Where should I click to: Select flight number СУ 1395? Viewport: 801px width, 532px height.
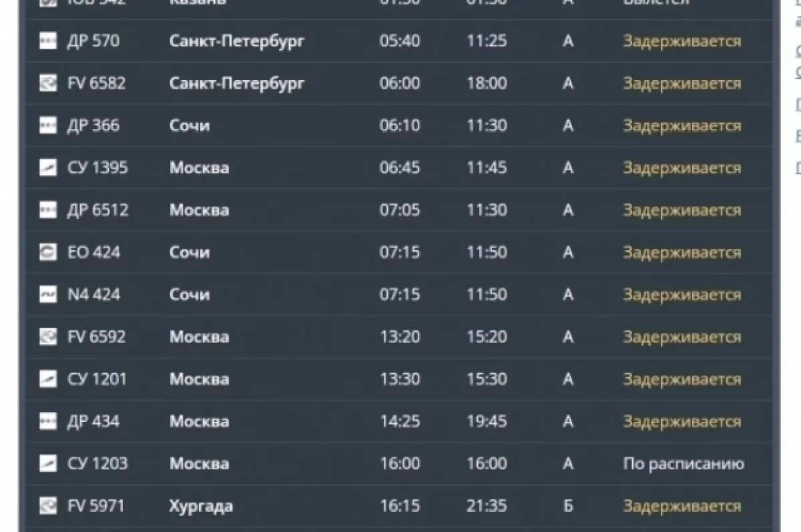(x=97, y=168)
